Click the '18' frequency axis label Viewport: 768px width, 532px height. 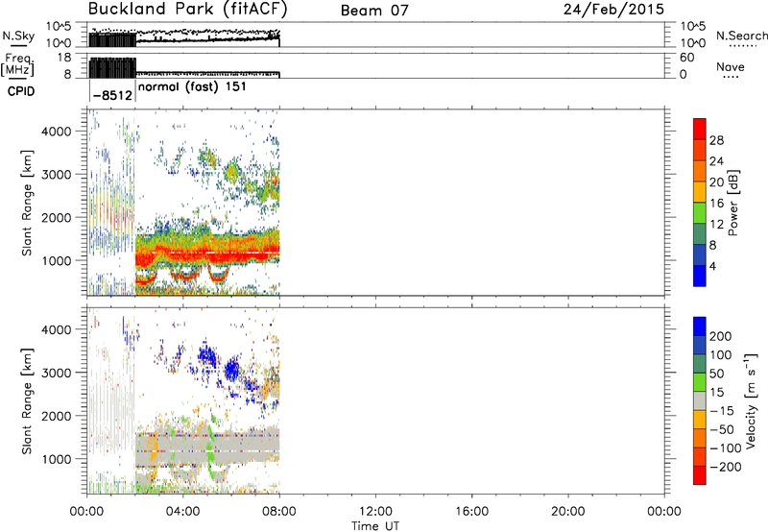pos(64,58)
